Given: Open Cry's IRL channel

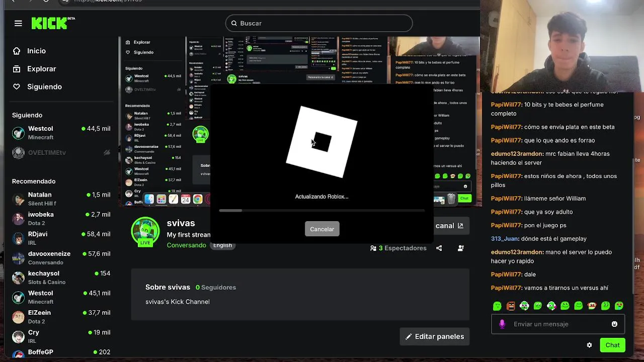Looking at the screenshot, I should point(61,336).
